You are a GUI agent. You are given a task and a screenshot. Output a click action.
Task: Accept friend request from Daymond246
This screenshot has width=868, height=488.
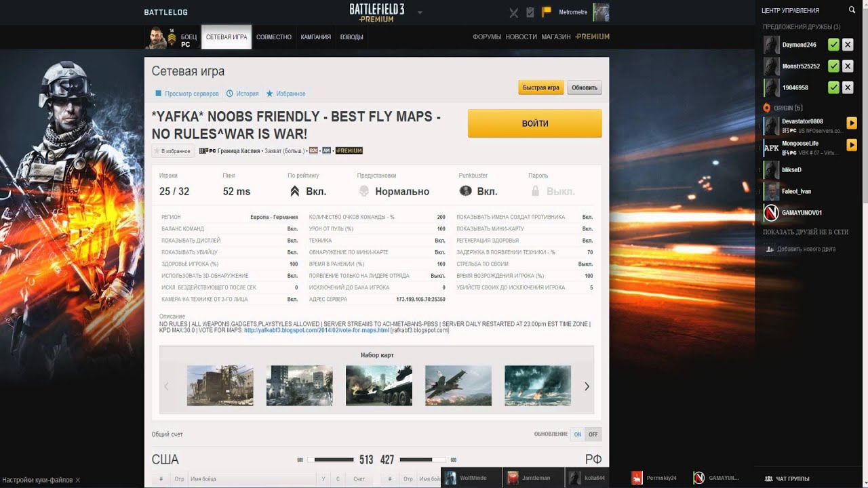[x=834, y=45]
